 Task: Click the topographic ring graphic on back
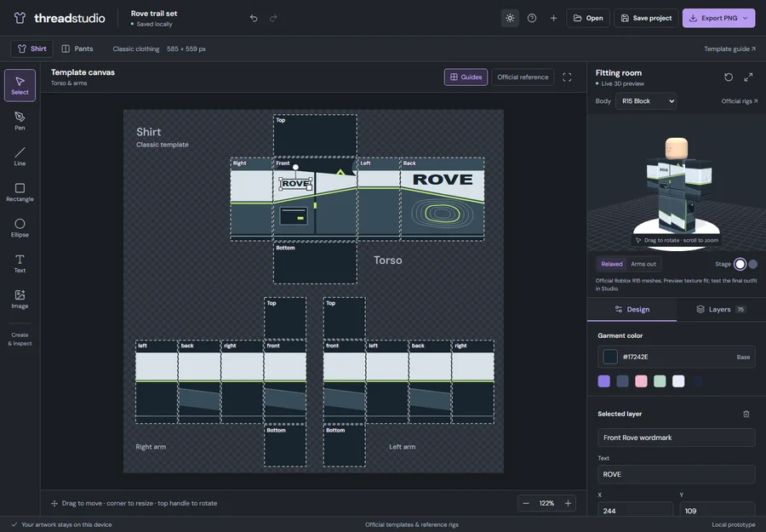click(x=442, y=214)
